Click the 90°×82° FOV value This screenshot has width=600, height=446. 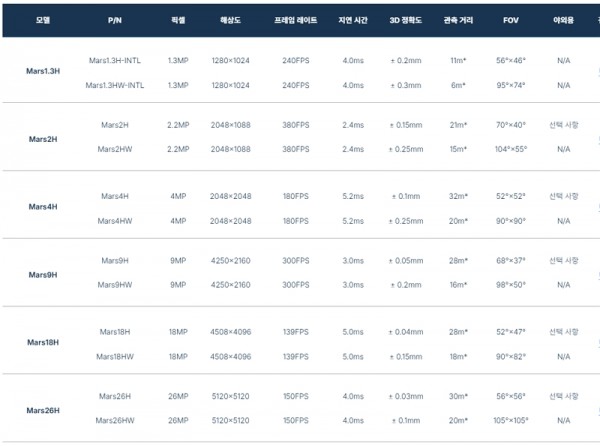tap(511, 357)
